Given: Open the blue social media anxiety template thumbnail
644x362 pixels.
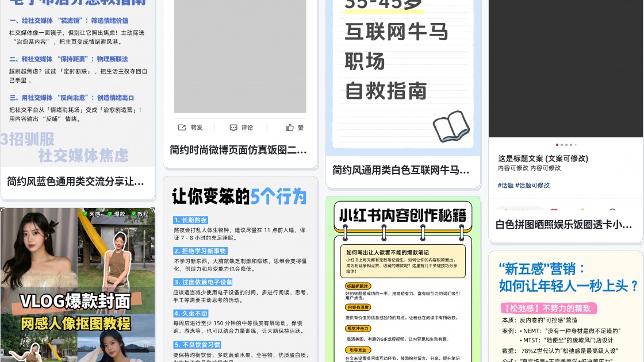Looking at the screenshot, I should click(x=77, y=83).
